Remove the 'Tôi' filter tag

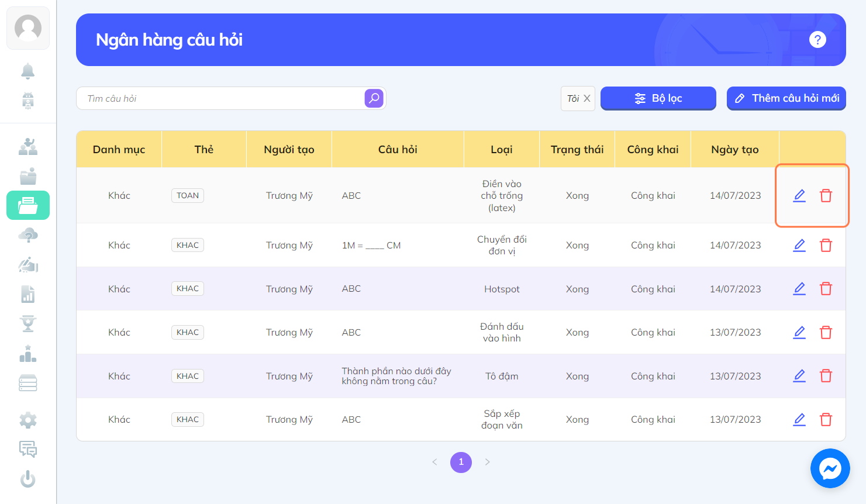[x=587, y=98]
